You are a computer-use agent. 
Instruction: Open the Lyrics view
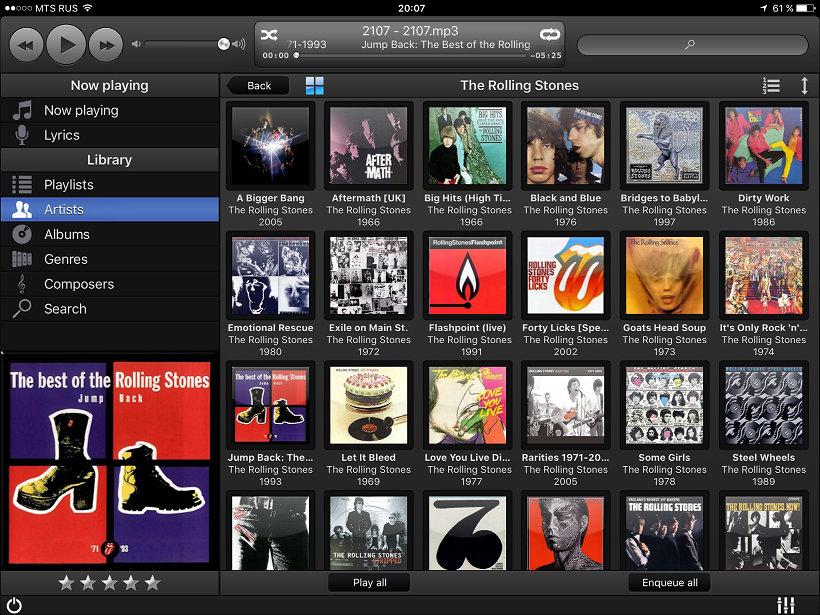coord(110,135)
